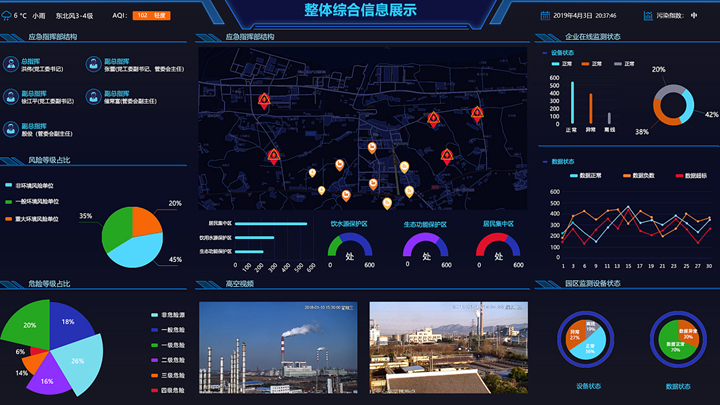
Task: Click the chart icon beside 污染指数
Action: 648,16
